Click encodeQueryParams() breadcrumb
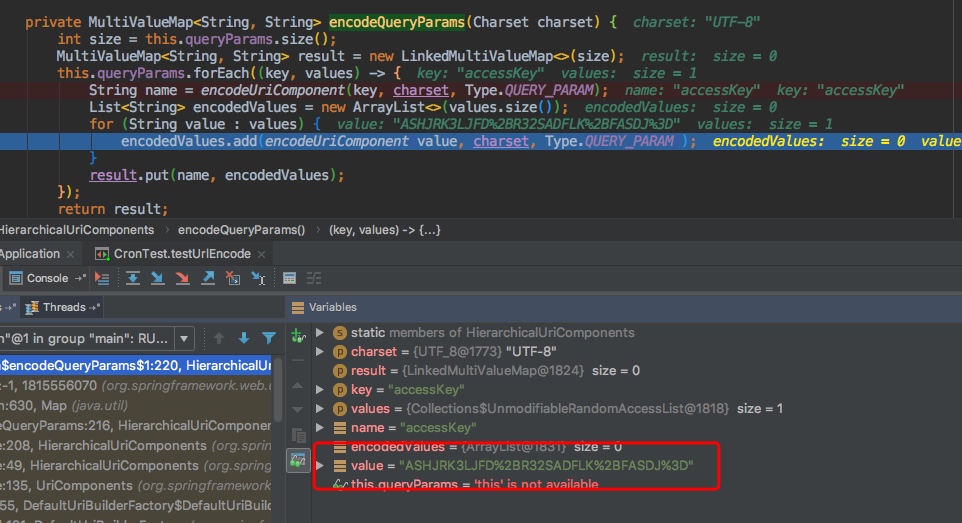 pyautogui.click(x=241, y=229)
